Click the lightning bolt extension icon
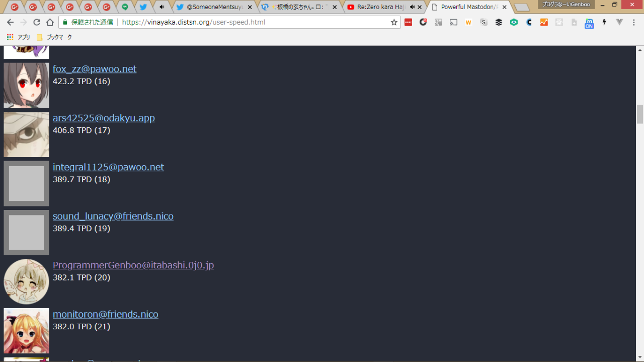This screenshot has width=644, height=362. (x=604, y=22)
